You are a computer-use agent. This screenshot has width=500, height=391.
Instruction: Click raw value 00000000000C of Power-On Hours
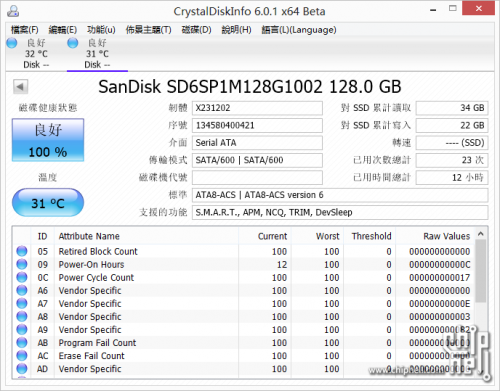[440, 265]
